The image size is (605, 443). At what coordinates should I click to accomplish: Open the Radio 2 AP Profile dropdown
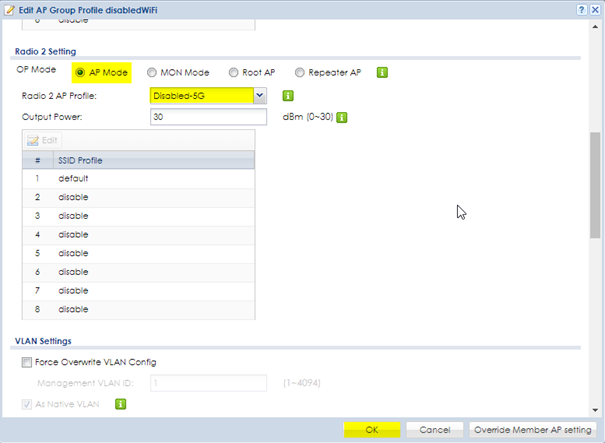pyautogui.click(x=260, y=95)
